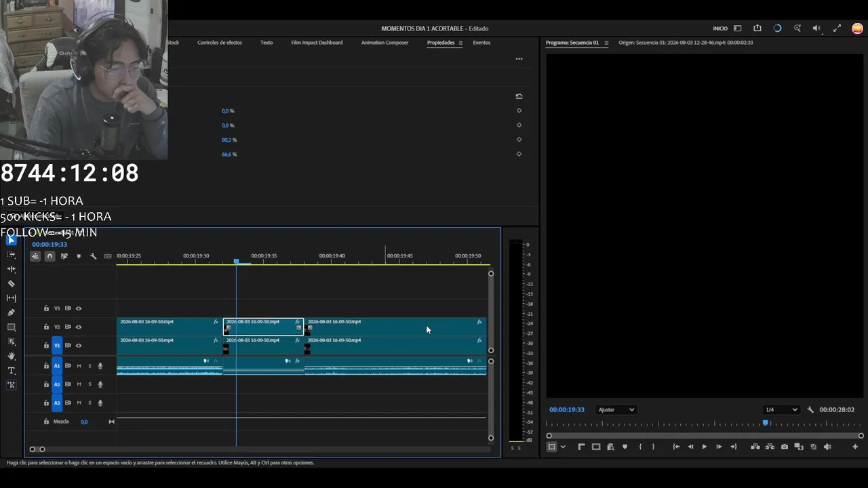Switch to Controles de efectos tab

coord(220,43)
